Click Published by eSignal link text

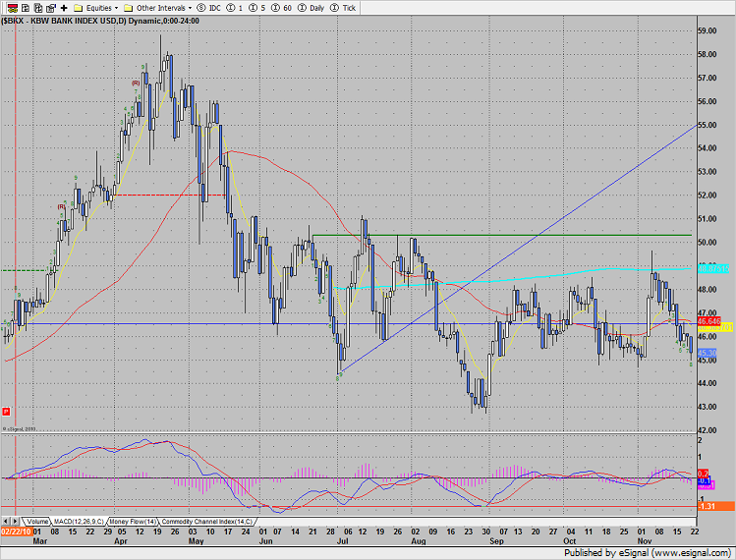click(x=648, y=553)
